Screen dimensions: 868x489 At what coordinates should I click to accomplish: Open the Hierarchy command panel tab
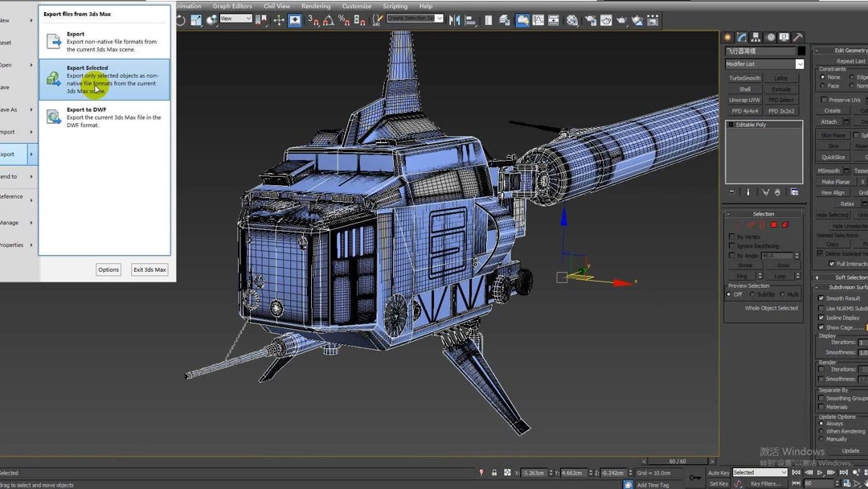[x=755, y=37]
